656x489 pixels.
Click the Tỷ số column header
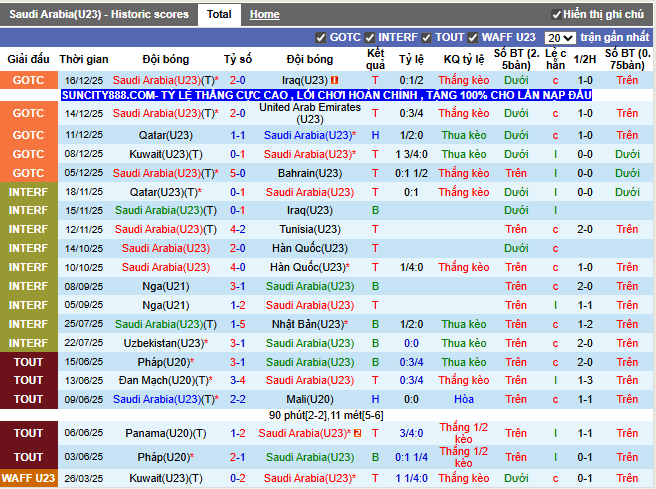pos(237,59)
